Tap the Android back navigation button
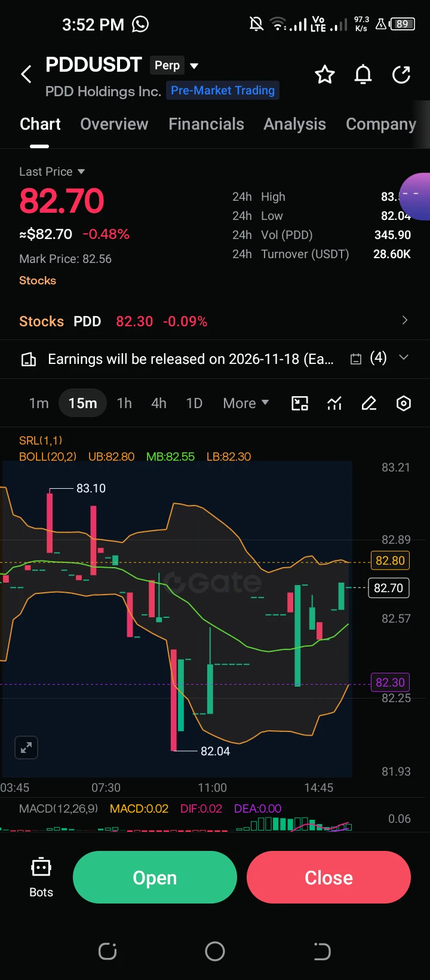The height and width of the screenshot is (980, 430). click(322, 951)
